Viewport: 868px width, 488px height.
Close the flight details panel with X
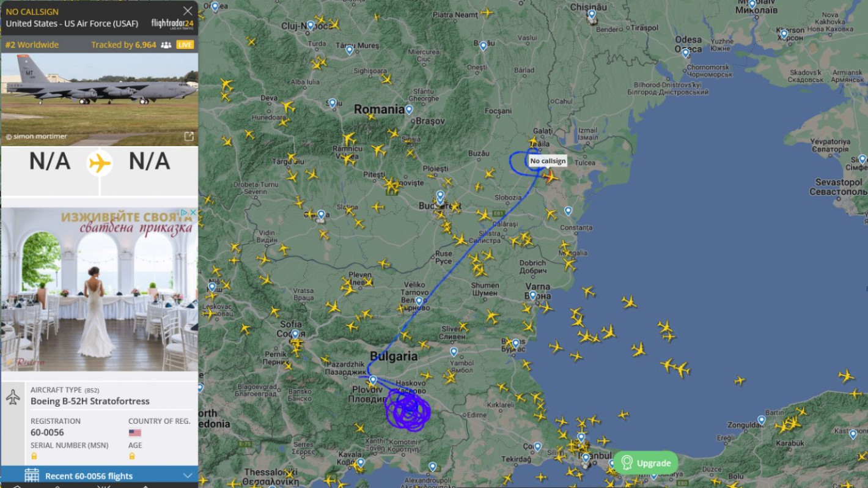coord(188,11)
